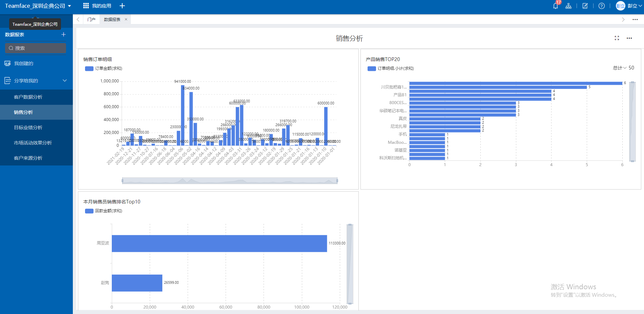Click the fullscreen icon beside 销售分析 title

[617, 38]
